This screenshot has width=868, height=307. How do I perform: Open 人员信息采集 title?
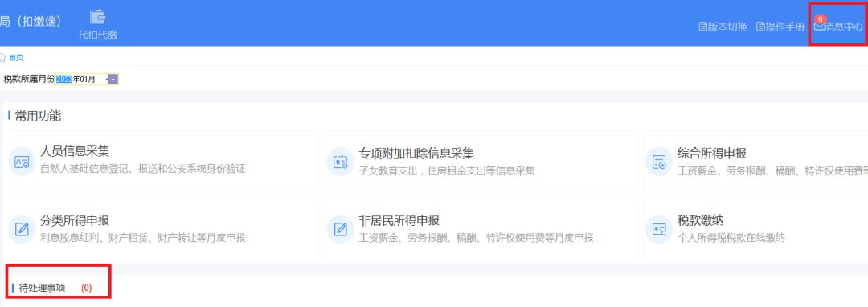(x=74, y=152)
